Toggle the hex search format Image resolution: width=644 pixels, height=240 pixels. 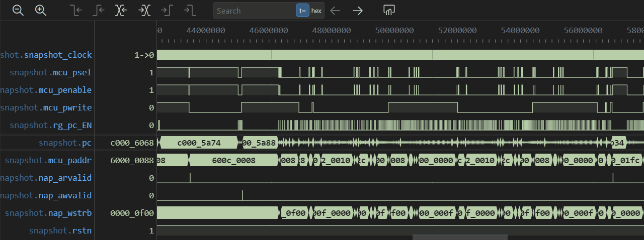[316, 11]
